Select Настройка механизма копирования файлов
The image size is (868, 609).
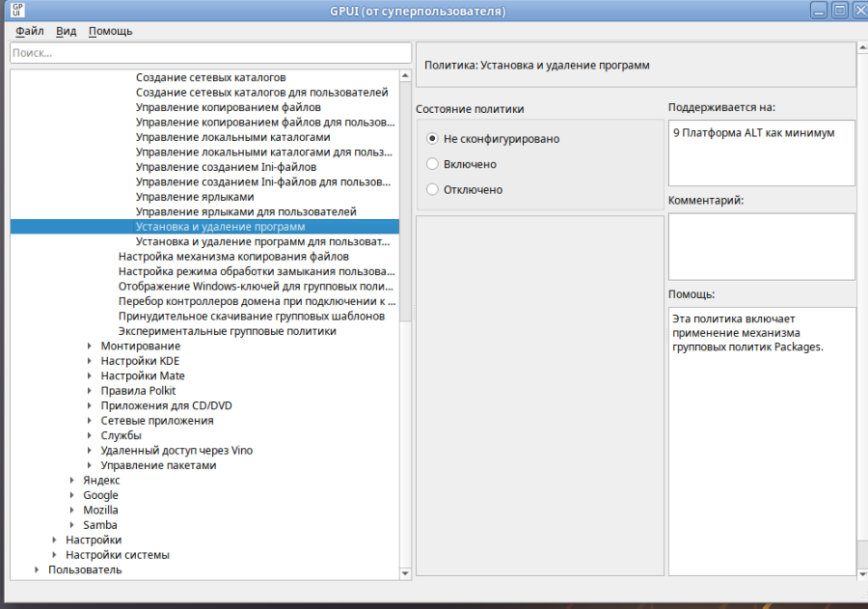click(233, 257)
